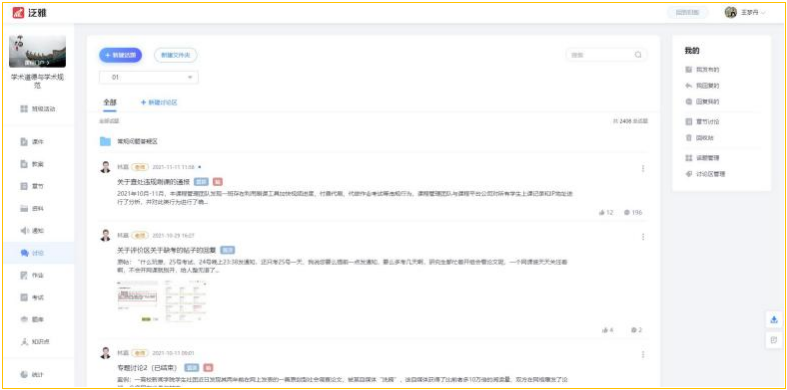The height and width of the screenshot is (390, 787).
Task: Click the red tag on 关于查处违规刷课的通报
Action: (218, 182)
